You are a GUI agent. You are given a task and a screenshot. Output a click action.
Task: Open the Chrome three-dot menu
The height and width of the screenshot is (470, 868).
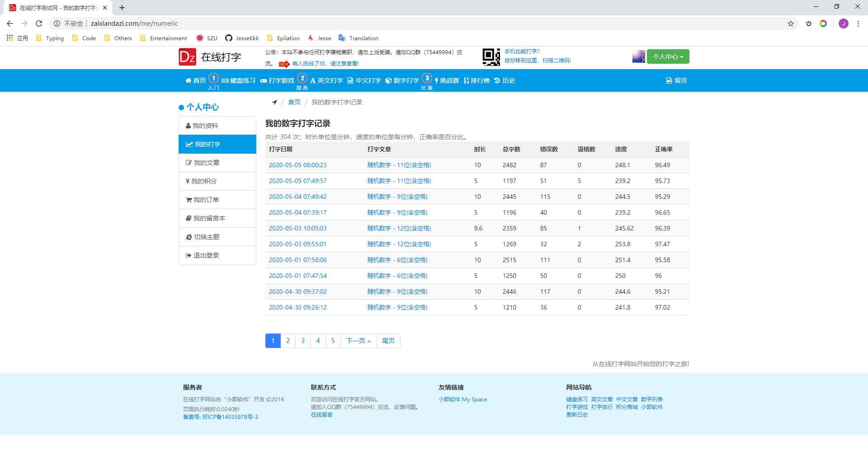point(858,23)
